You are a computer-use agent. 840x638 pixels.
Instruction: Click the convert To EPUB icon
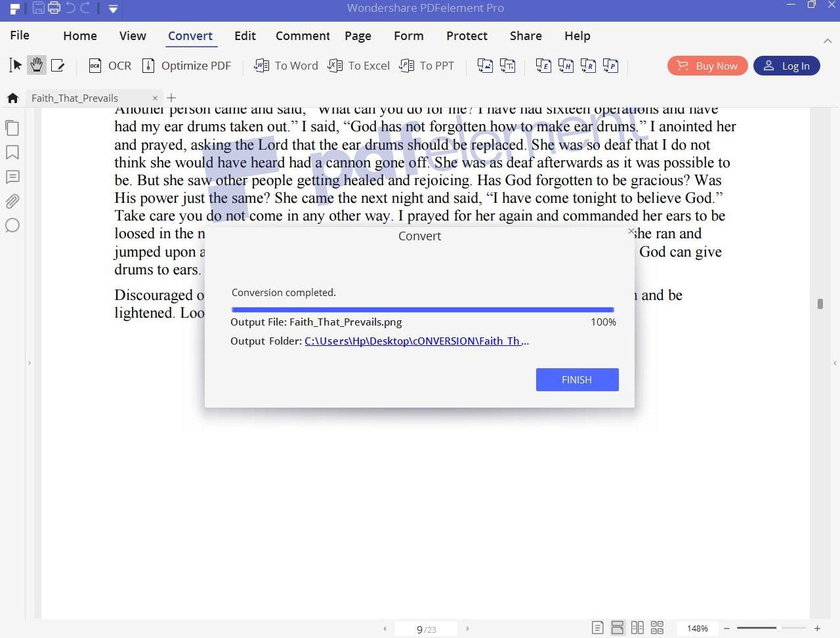pyautogui.click(x=543, y=66)
